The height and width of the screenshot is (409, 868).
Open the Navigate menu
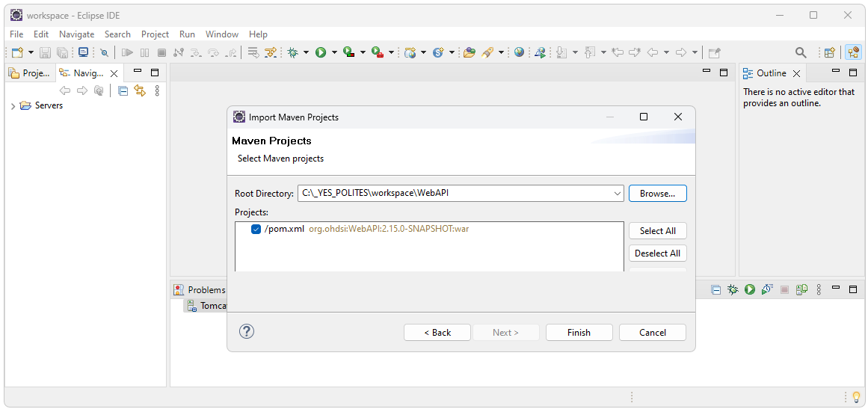point(76,34)
